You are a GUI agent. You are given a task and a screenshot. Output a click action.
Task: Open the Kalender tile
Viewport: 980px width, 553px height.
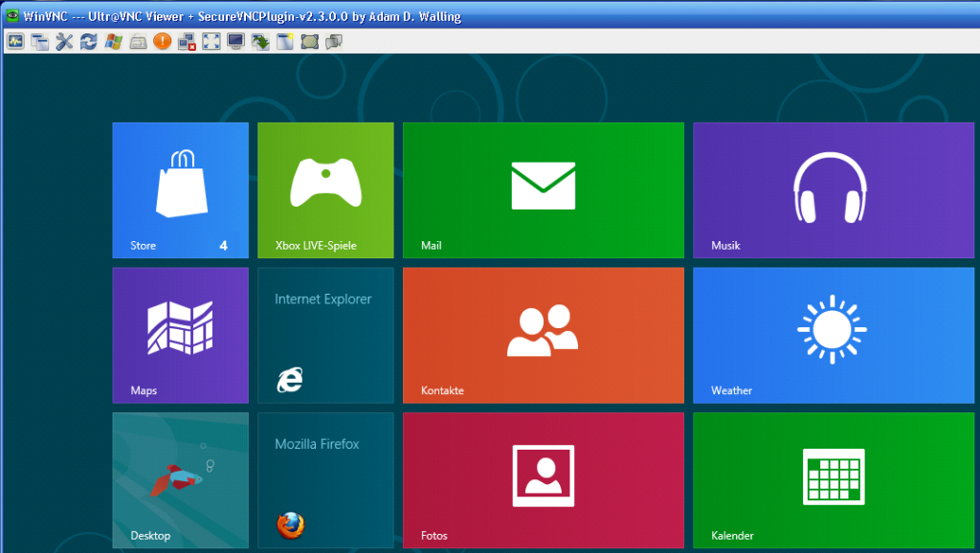point(834,480)
